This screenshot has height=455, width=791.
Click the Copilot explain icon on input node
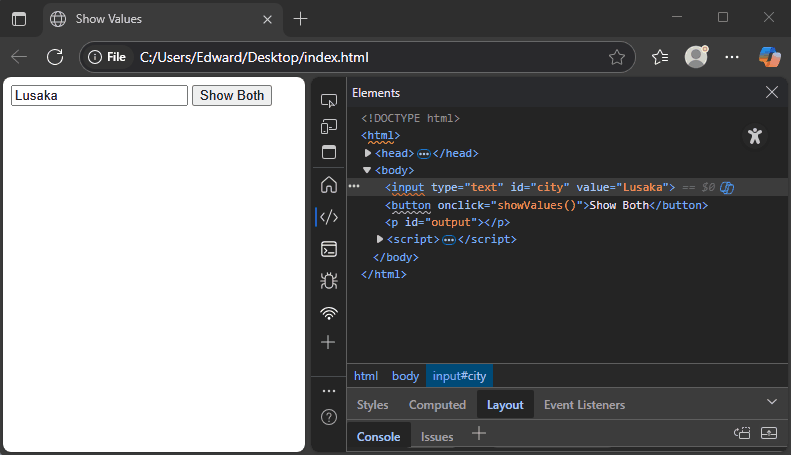[727, 188]
